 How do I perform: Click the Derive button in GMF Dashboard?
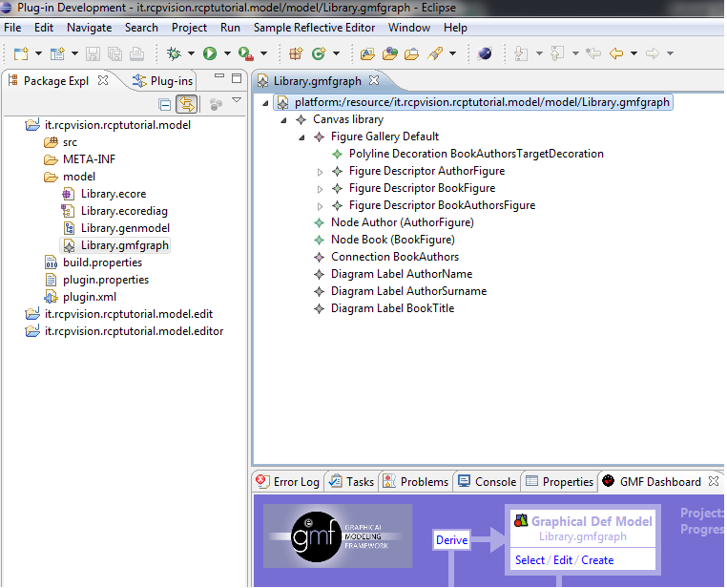pos(451,540)
